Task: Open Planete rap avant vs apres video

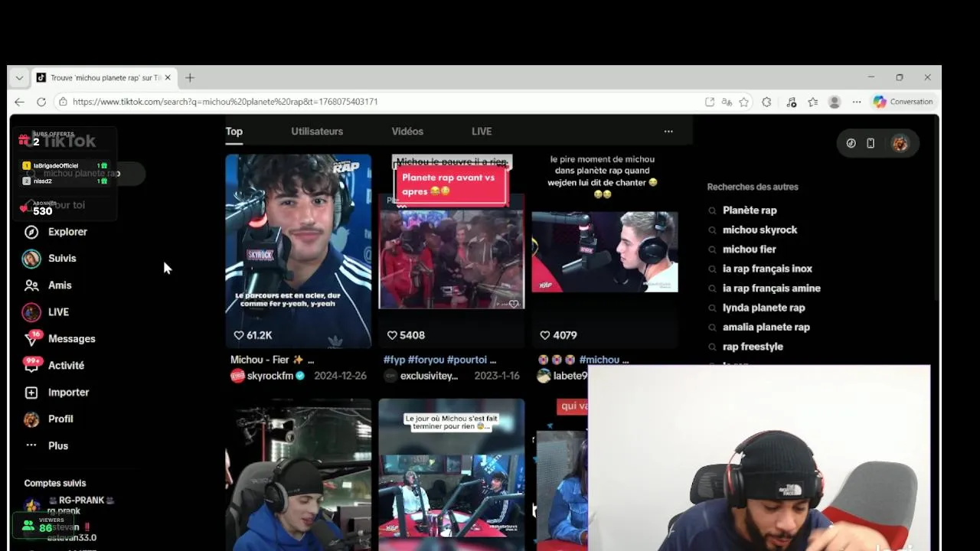Action: [452, 251]
